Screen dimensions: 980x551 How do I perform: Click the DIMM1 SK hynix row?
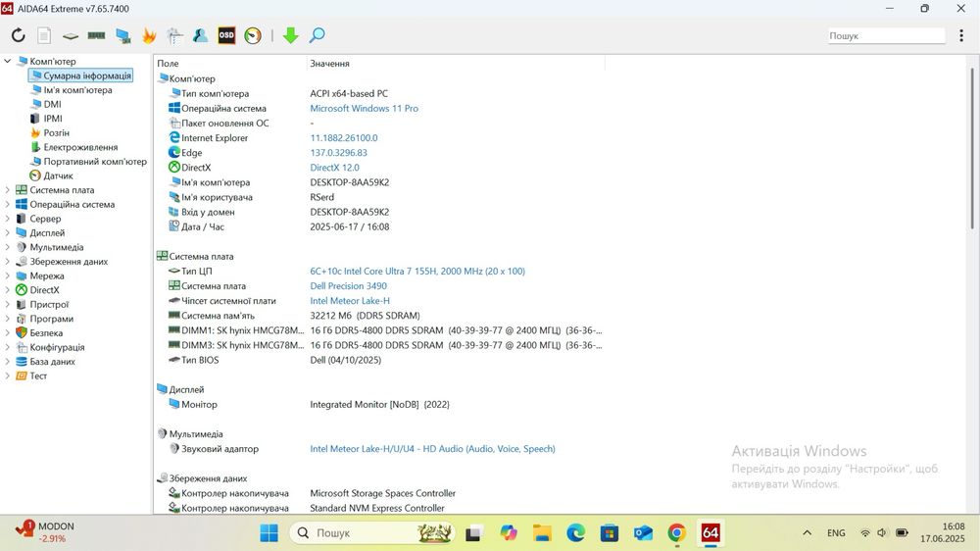(379, 330)
